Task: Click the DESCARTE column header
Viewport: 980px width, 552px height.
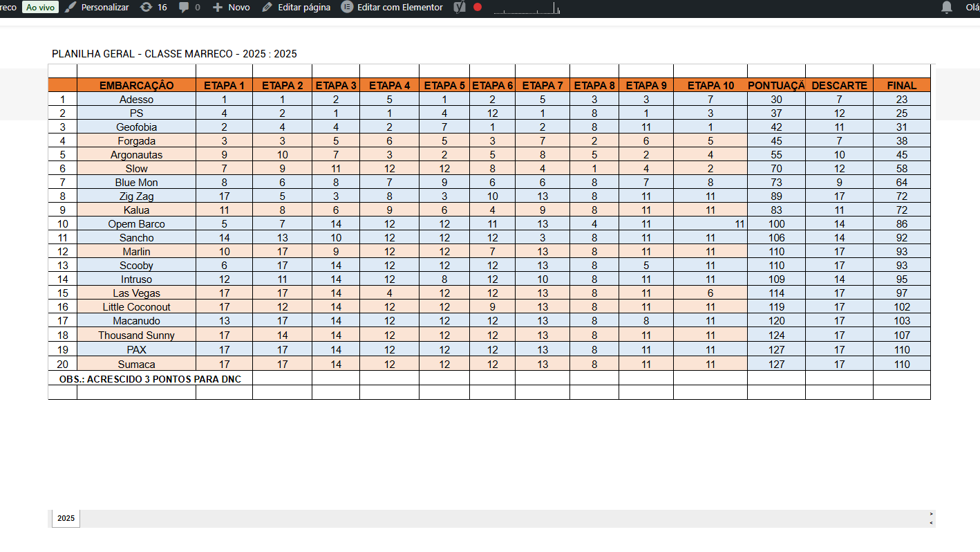Action: coord(838,86)
